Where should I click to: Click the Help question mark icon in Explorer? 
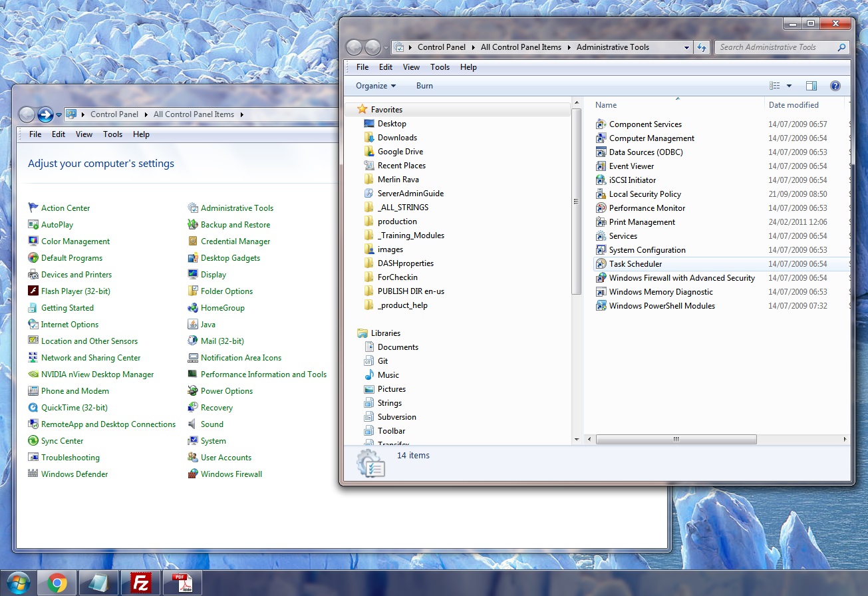click(x=835, y=86)
